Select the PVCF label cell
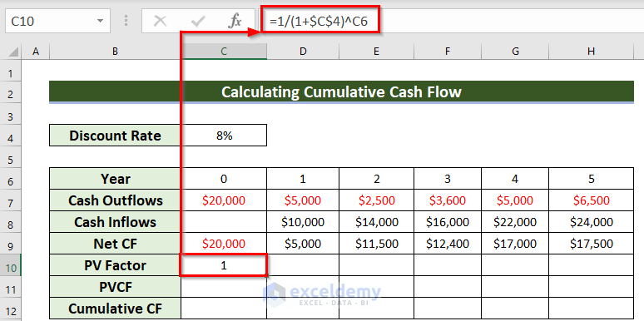The width and height of the screenshot is (644, 321). (115, 287)
